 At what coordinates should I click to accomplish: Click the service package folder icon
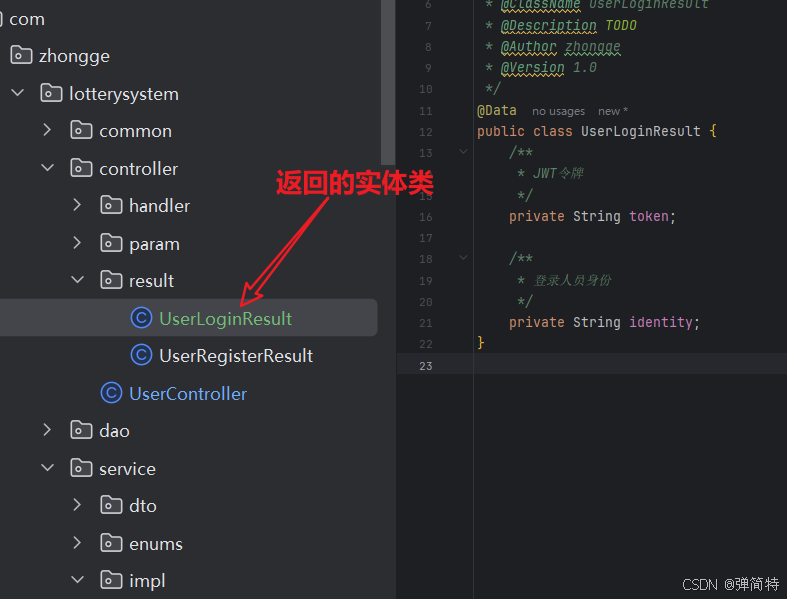(81, 468)
